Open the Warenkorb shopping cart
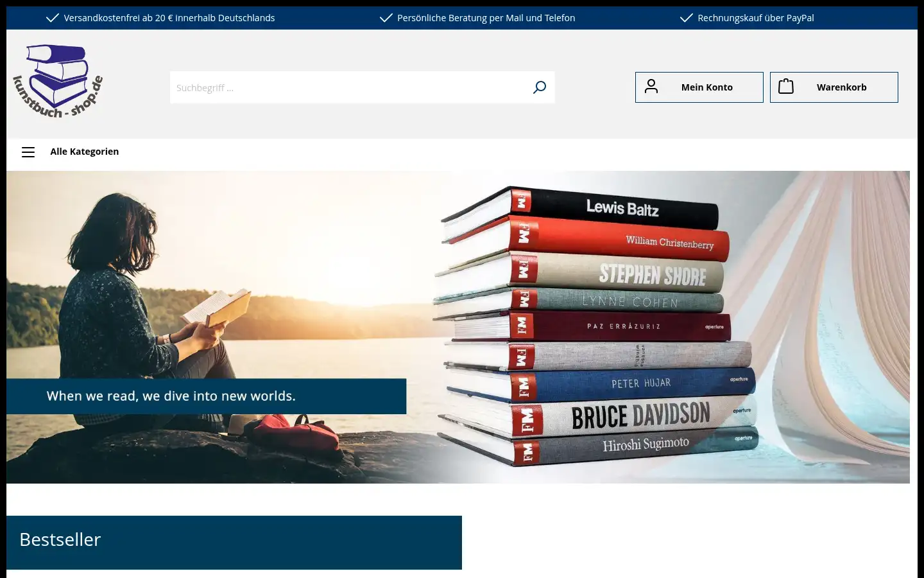 click(834, 87)
